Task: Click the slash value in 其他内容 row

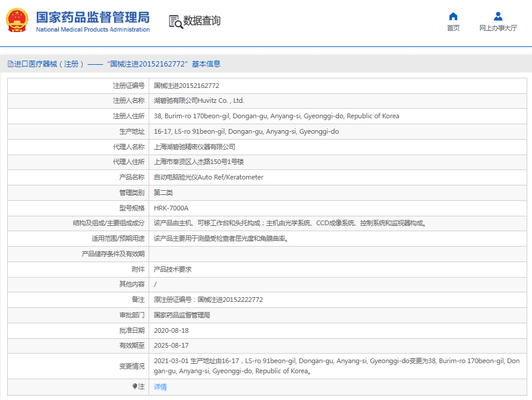Action: pyautogui.click(x=155, y=284)
